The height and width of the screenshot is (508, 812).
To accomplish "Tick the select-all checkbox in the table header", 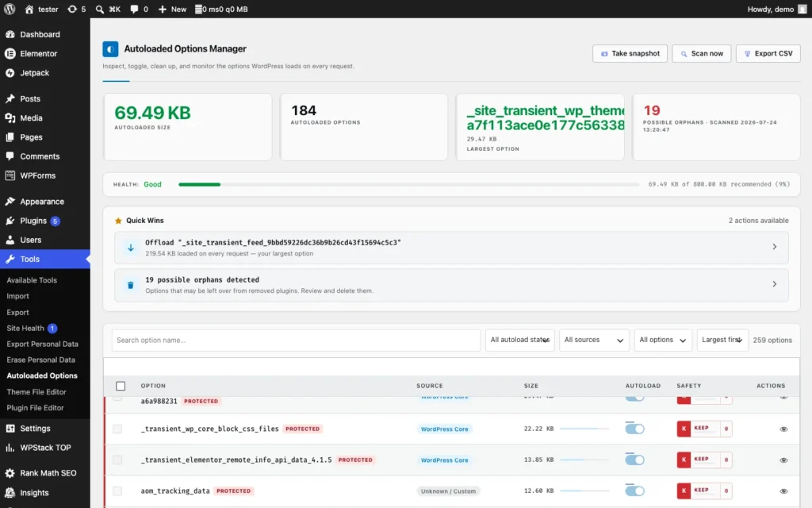I will pos(121,386).
